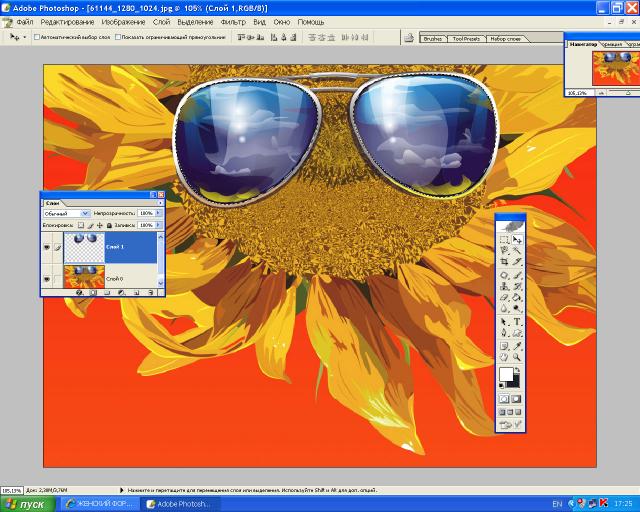Click foreground color white swatch
The height and width of the screenshot is (512, 640).
click(x=506, y=374)
